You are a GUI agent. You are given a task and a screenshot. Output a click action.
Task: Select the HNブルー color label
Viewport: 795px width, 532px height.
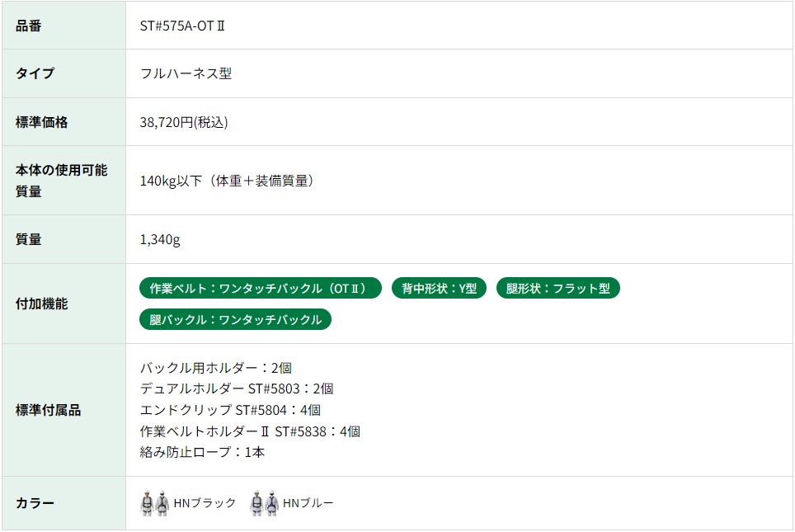click(x=308, y=503)
